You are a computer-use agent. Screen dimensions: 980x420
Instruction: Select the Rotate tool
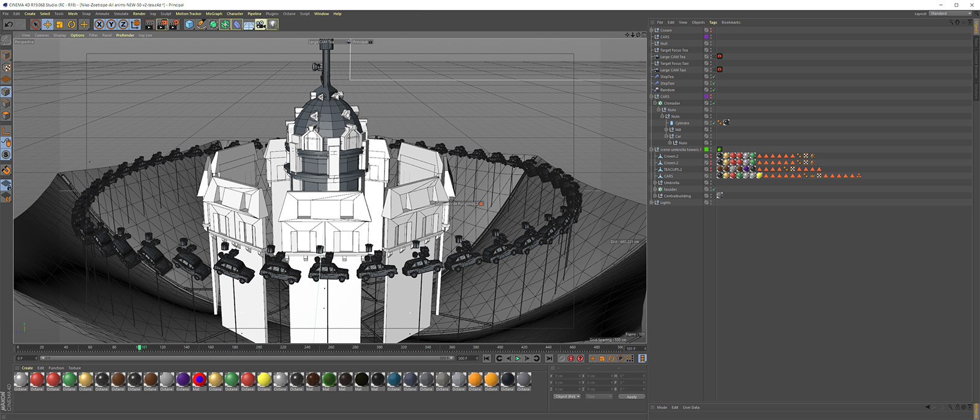(x=72, y=25)
